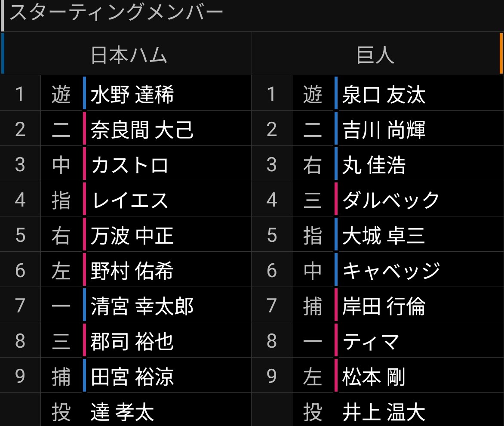Select the 日本ハム team header
504x426 pixels.
click(129, 54)
